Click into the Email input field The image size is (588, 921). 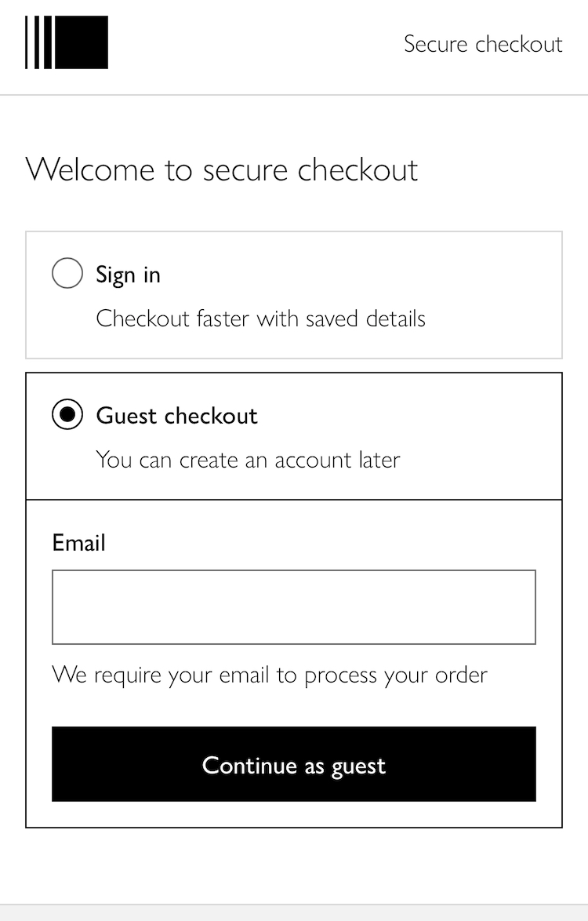pyautogui.click(x=294, y=607)
